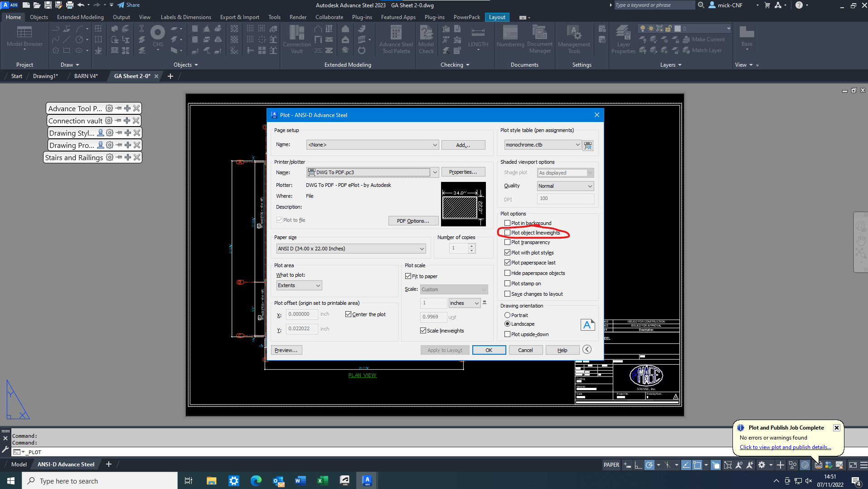Select Portrait drawing orientation
This screenshot has height=489, width=868.
508,315
